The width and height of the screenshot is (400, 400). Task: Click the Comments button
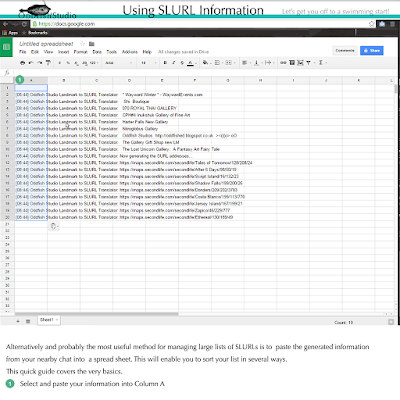pos(345,51)
